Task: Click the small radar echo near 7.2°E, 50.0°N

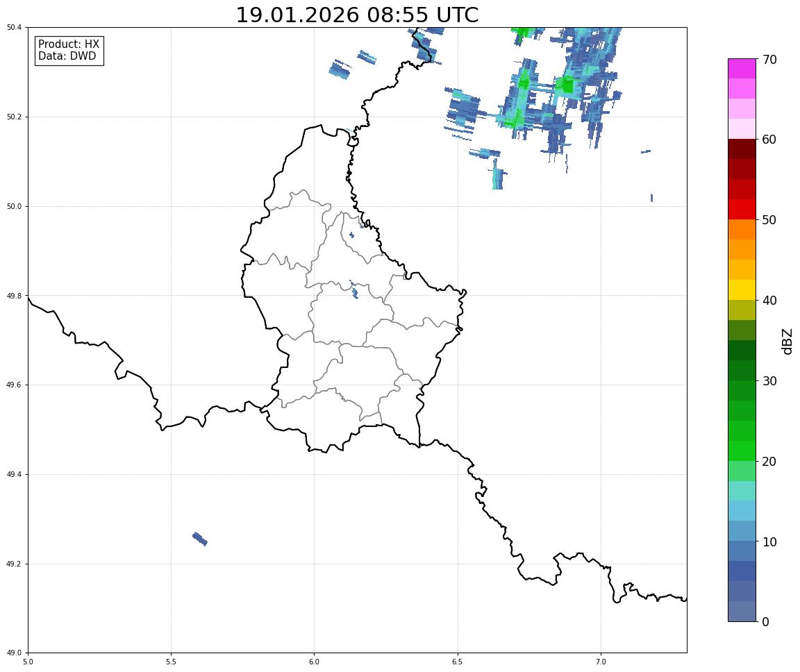Action: coord(651,198)
